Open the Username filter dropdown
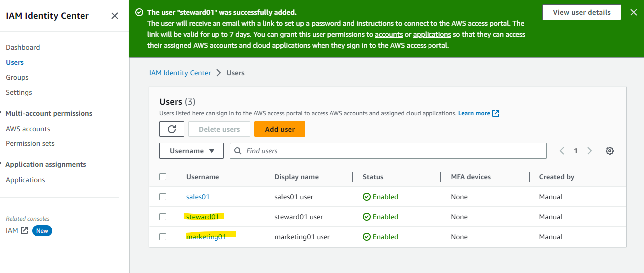This screenshot has width=644, height=273. tap(192, 151)
